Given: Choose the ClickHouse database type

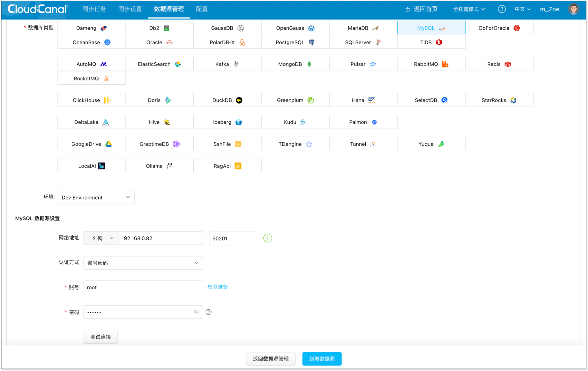Looking at the screenshot, I should pyautogui.click(x=91, y=100).
